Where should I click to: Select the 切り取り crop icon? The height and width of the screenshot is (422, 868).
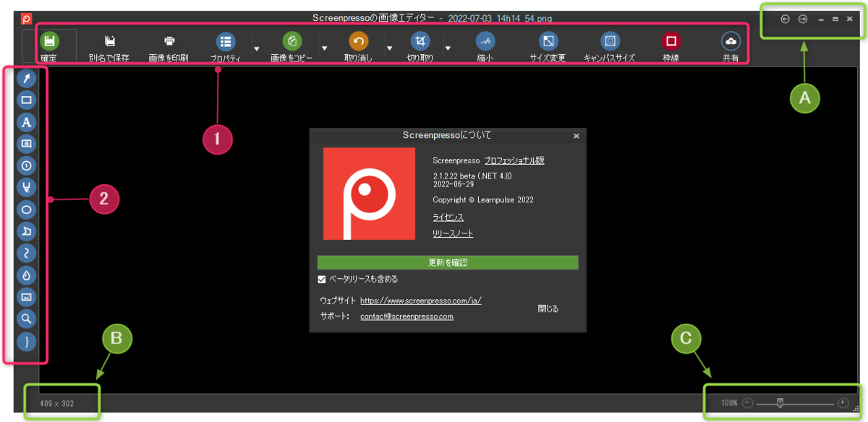pyautogui.click(x=420, y=41)
